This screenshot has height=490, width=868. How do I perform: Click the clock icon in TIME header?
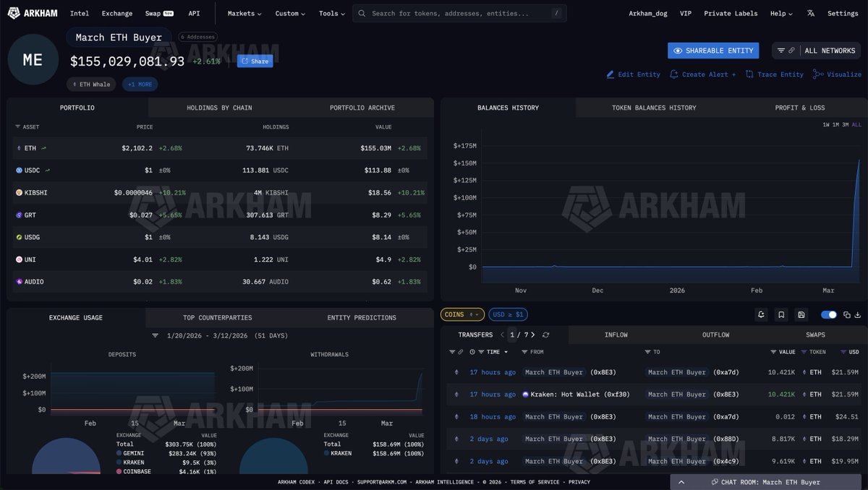472,352
